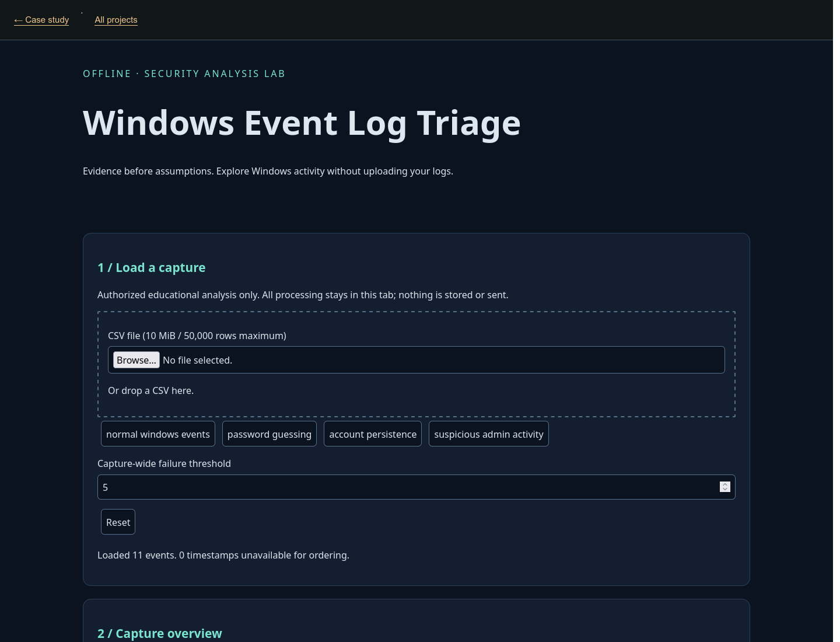This screenshot has width=840, height=642.
Task: Click the '2 / Capture overview' heading
Action: pyautogui.click(x=160, y=633)
